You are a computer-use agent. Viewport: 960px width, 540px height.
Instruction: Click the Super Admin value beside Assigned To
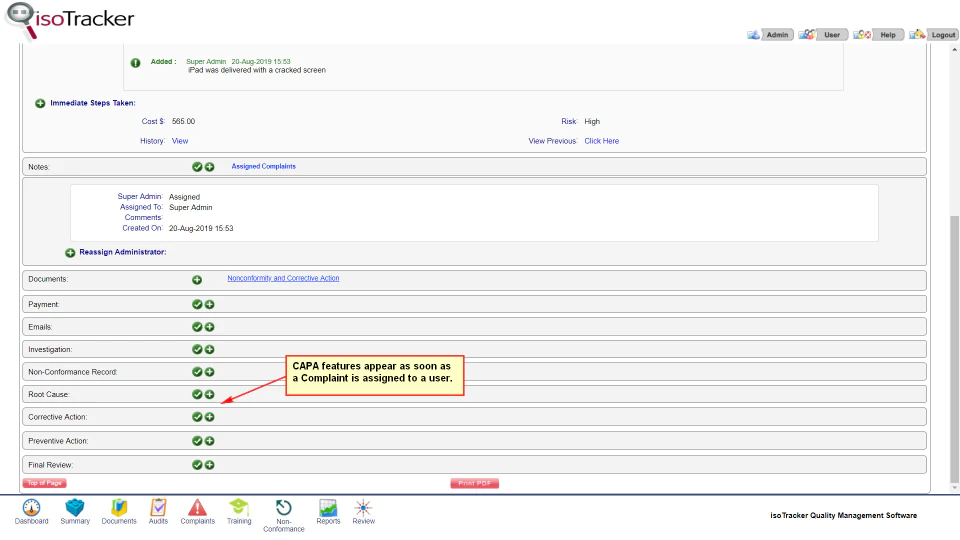click(190, 208)
